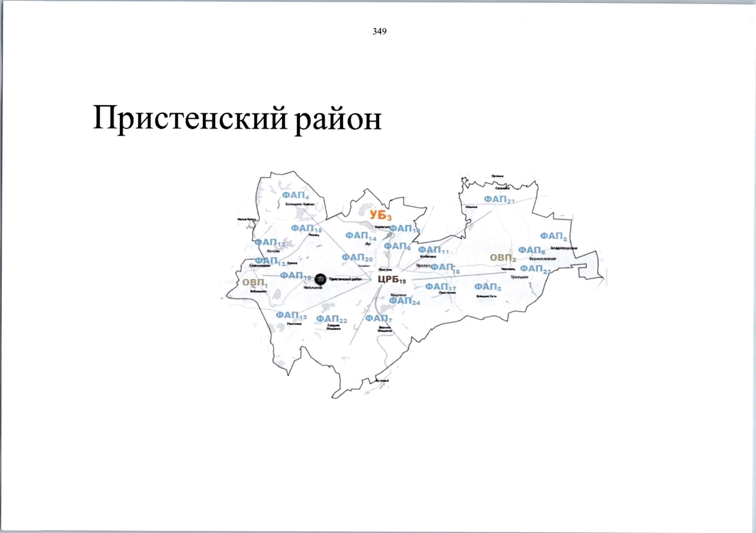Select the ФАП12 marker
The height and width of the screenshot is (533, 756).
(x=270, y=243)
